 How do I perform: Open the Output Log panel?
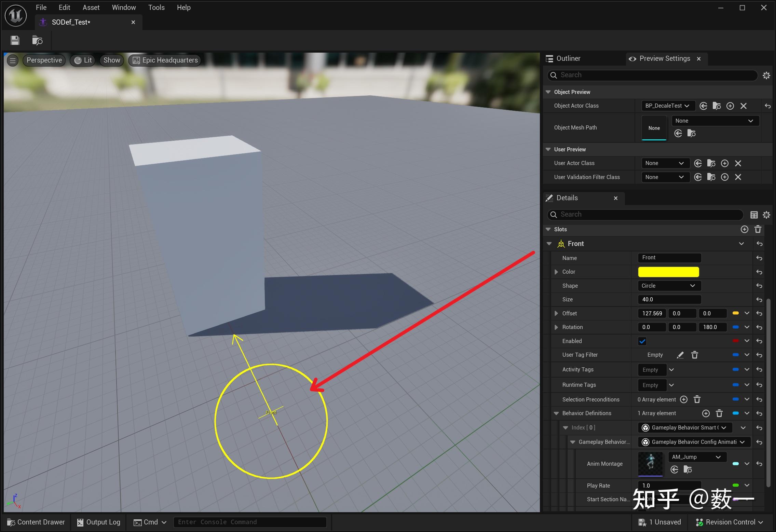[98, 522]
